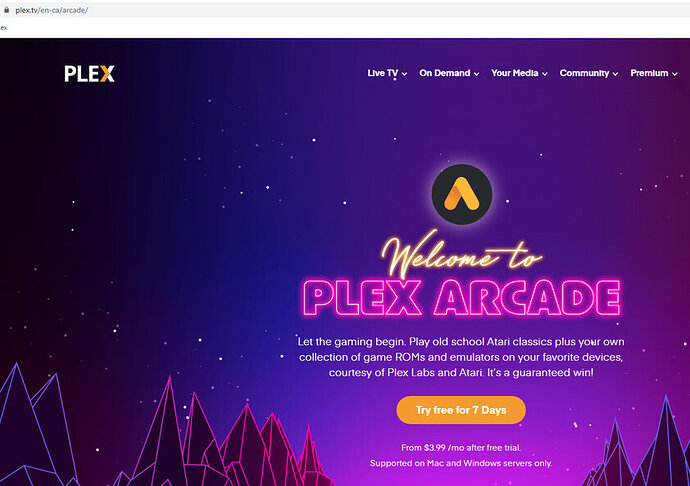
Task: Expand chevron next to On Demand
Action: (x=477, y=74)
